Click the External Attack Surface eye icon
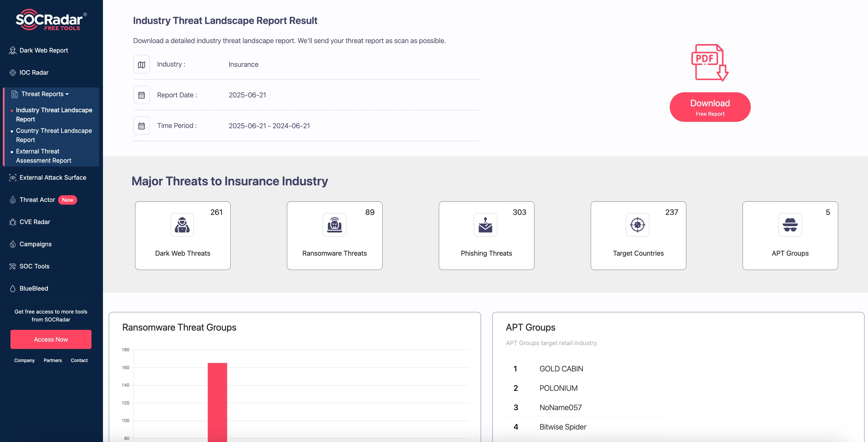This screenshot has width=868, height=442. 13,178
